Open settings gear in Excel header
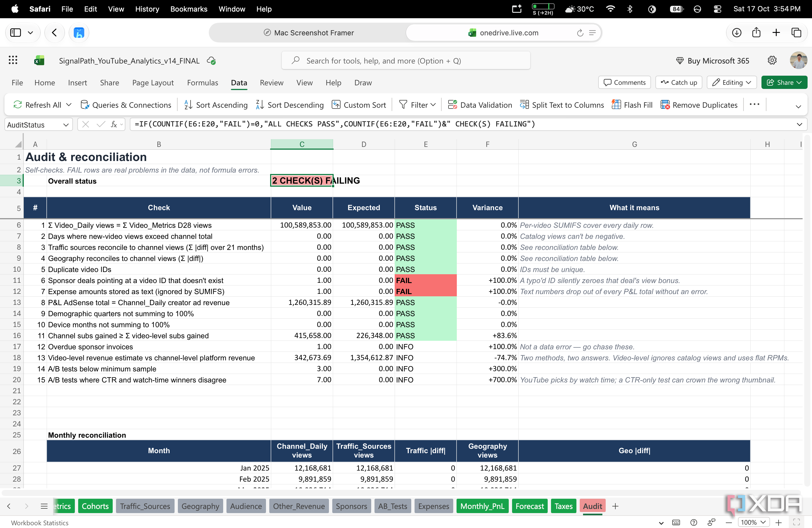 (x=772, y=60)
